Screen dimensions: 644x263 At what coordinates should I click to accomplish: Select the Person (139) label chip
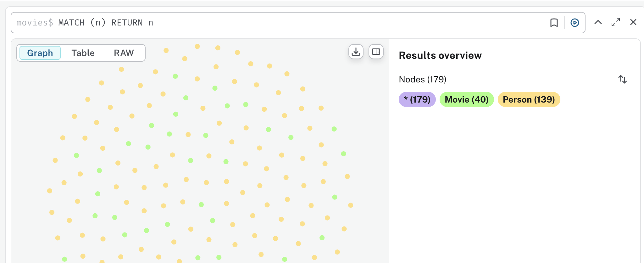pos(529,99)
